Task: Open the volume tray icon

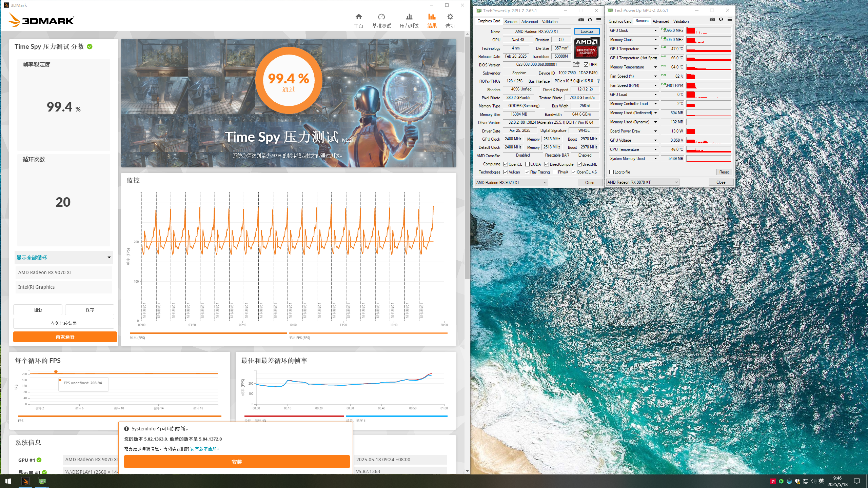Action: coord(813,481)
